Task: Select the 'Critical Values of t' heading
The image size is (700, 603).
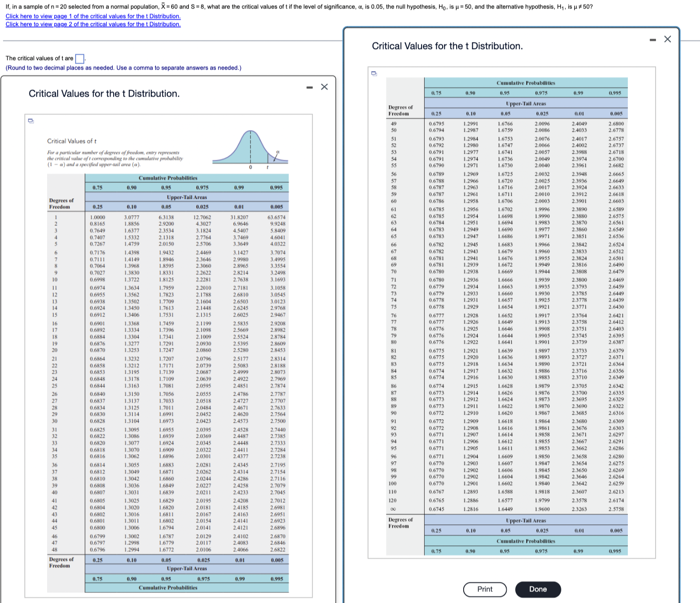Action: click(x=72, y=141)
